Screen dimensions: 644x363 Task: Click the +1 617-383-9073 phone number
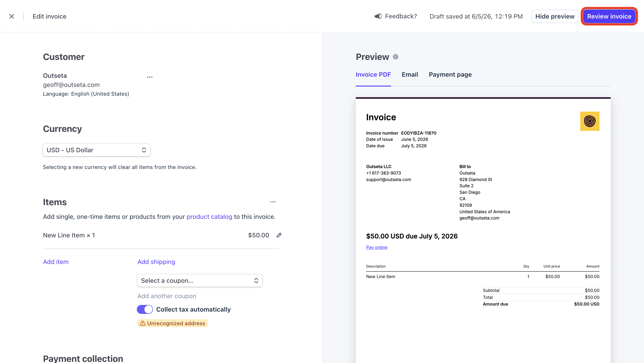tap(383, 173)
